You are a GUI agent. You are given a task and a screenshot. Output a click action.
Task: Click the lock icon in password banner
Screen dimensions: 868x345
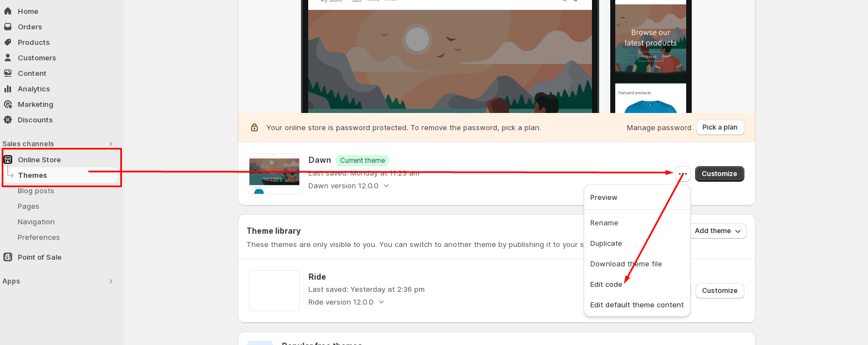pos(254,127)
